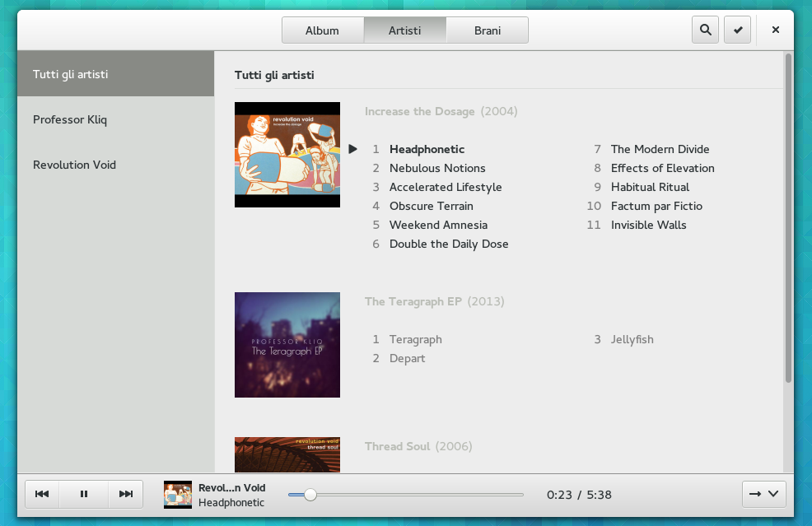Screen dimensions: 812x526
Task: Play the track Obscure Terrain
Action: click(432, 206)
